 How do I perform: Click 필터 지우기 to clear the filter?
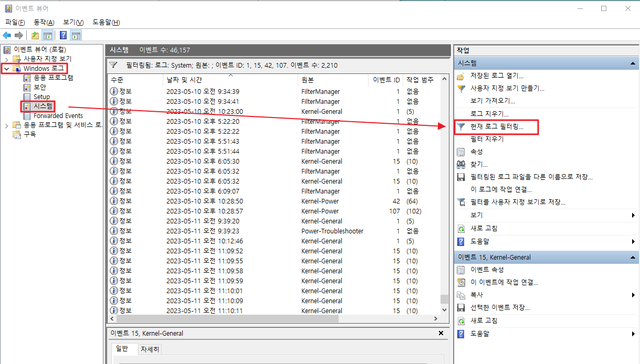click(x=487, y=139)
